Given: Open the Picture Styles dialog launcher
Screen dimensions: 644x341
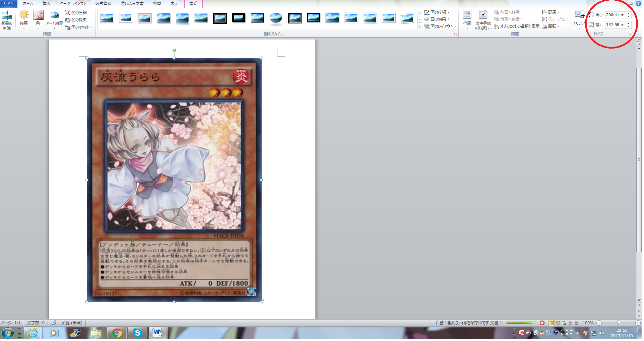Looking at the screenshot, I should click(455, 34).
